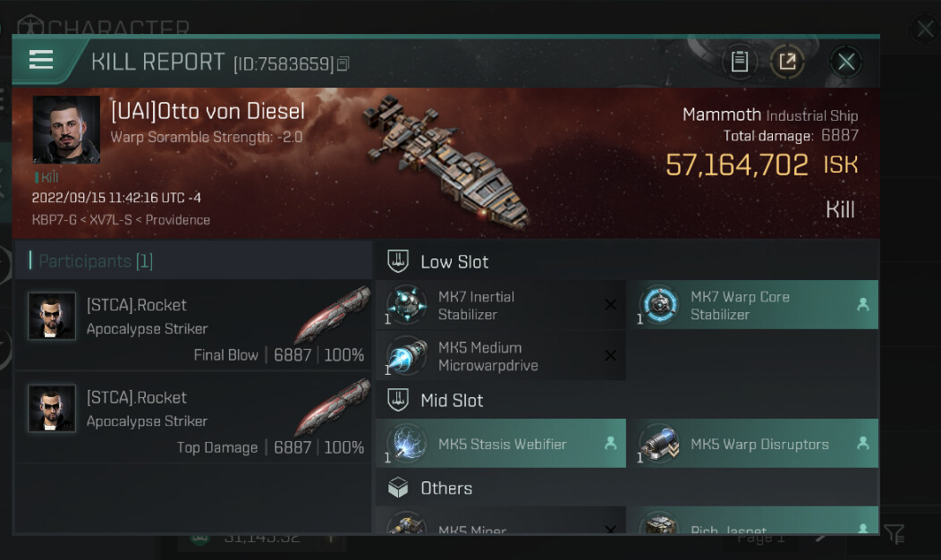The height and width of the screenshot is (560, 941).
Task: Open the clipboard kill report icon
Action: click(740, 61)
